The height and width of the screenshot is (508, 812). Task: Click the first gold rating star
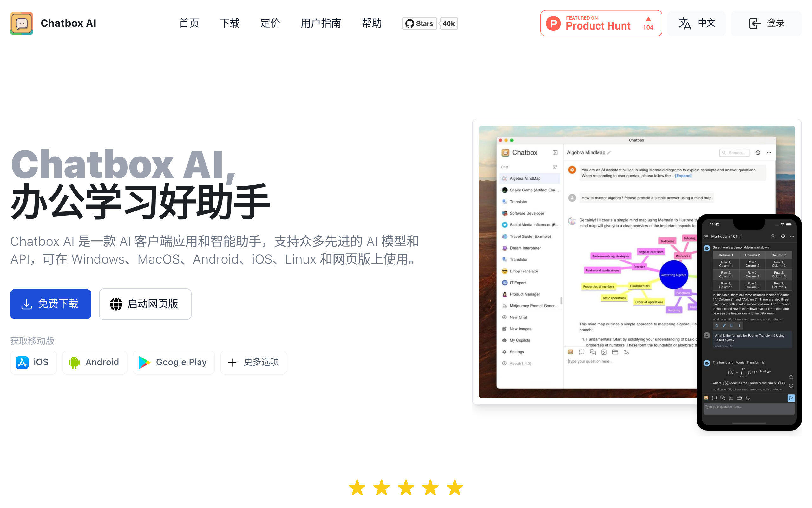point(357,487)
